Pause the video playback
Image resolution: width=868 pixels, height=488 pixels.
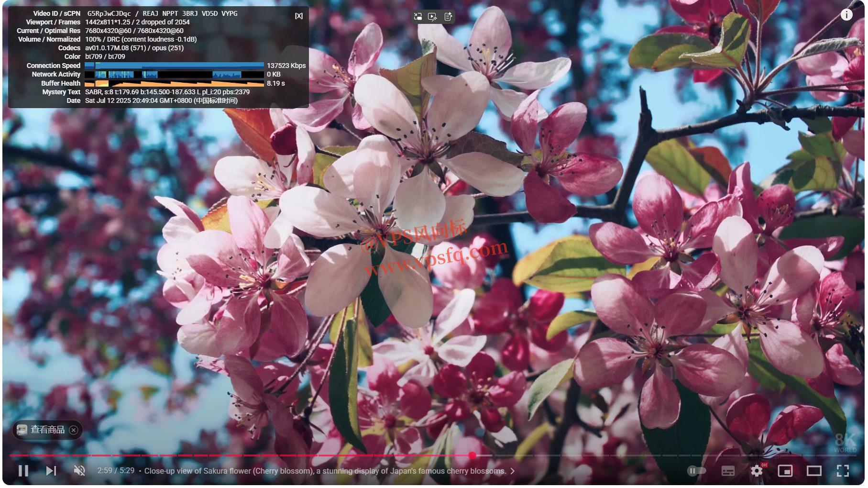click(x=23, y=471)
